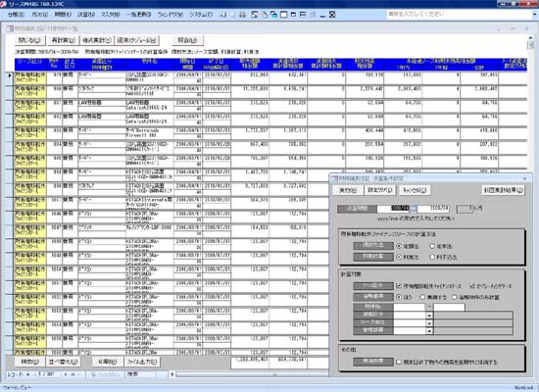The height and width of the screenshot is (392, 539).
Task: Open the 管理部署 dropdown in dialog
Action: tap(429, 331)
